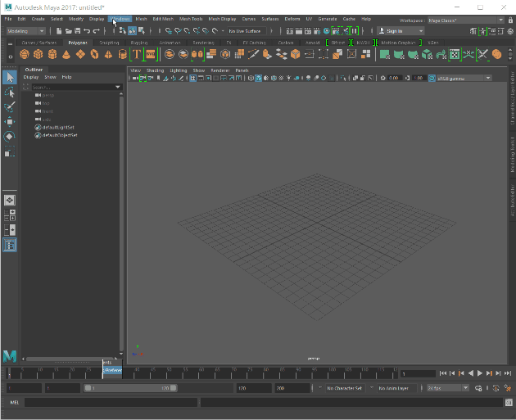
Task: Select the arrow Select tool
Action: coord(9,77)
